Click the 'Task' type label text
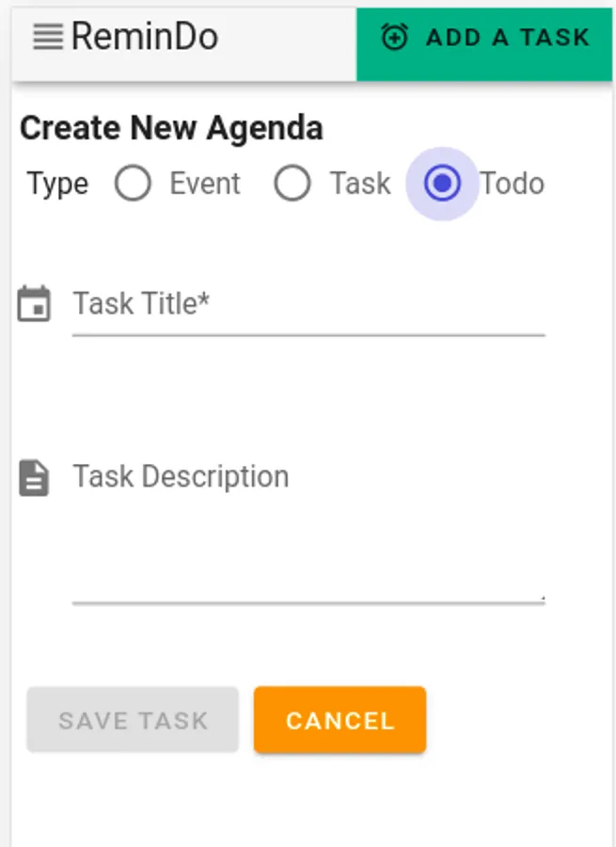The image size is (616, 847). tap(360, 184)
